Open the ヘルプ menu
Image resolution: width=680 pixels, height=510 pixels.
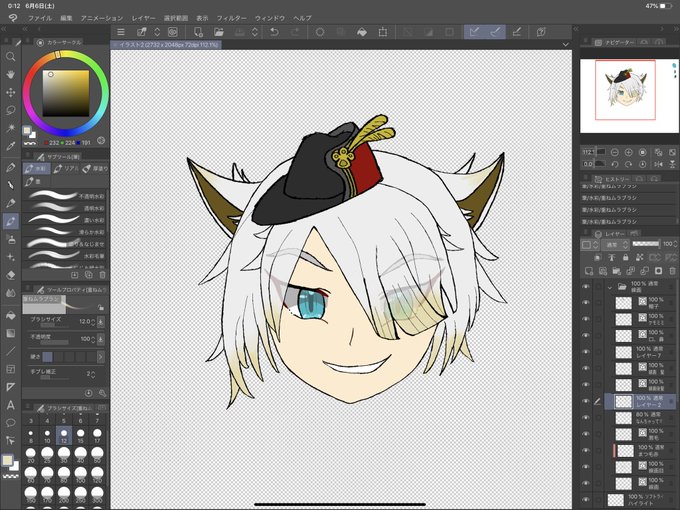pyautogui.click(x=302, y=18)
